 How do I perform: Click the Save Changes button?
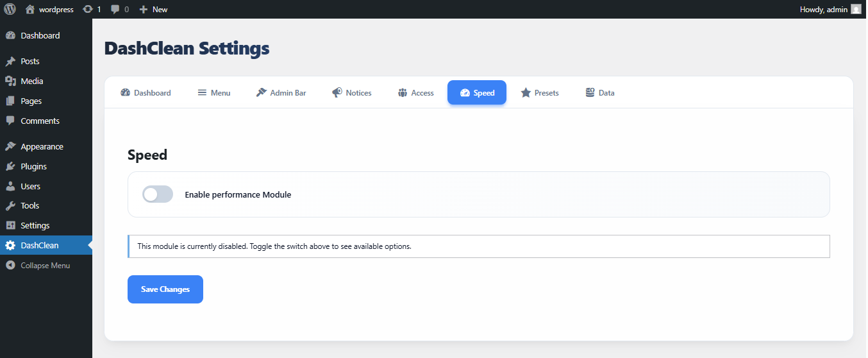point(165,289)
